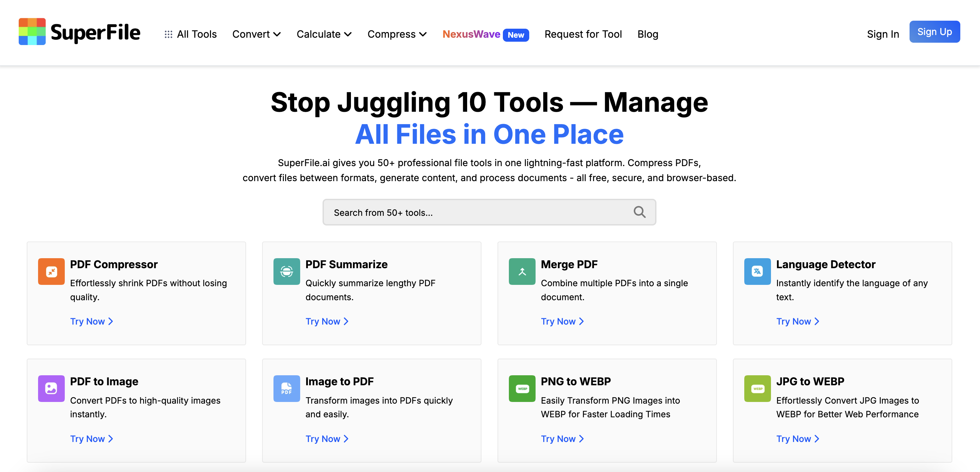This screenshot has height=472, width=980.
Task: Click the JPG to WEBP icon
Action: (x=757, y=388)
